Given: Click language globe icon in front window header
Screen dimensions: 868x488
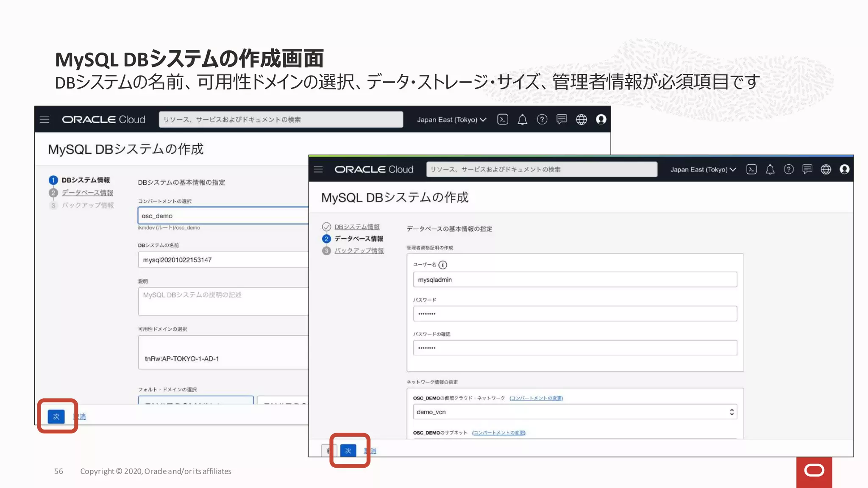Looking at the screenshot, I should (x=826, y=169).
